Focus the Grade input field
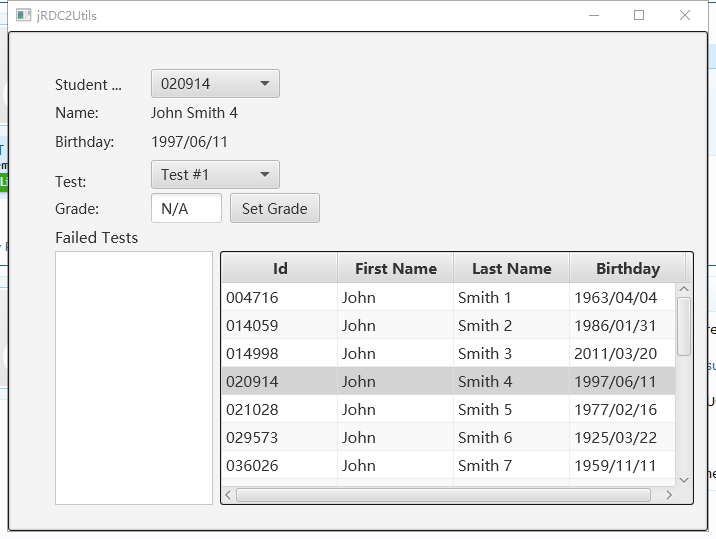 click(186, 209)
